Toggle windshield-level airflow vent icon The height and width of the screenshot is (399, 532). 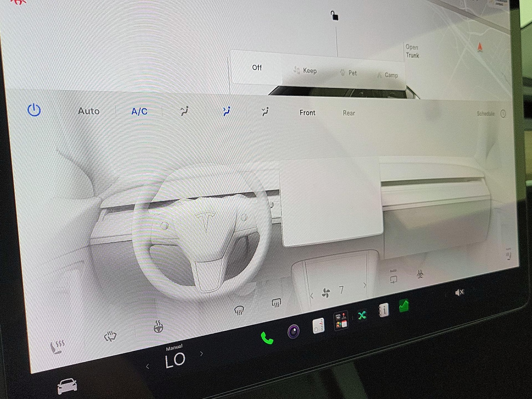click(185, 111)
